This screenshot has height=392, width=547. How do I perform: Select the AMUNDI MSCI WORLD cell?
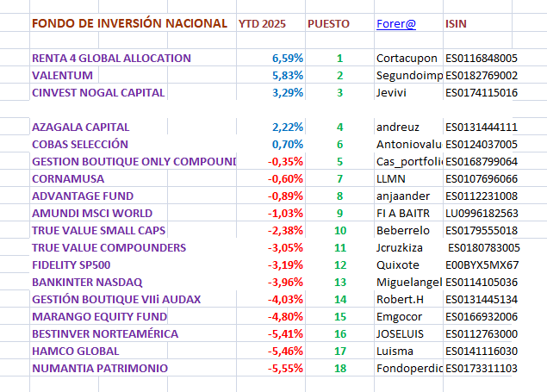coord(91,214)
